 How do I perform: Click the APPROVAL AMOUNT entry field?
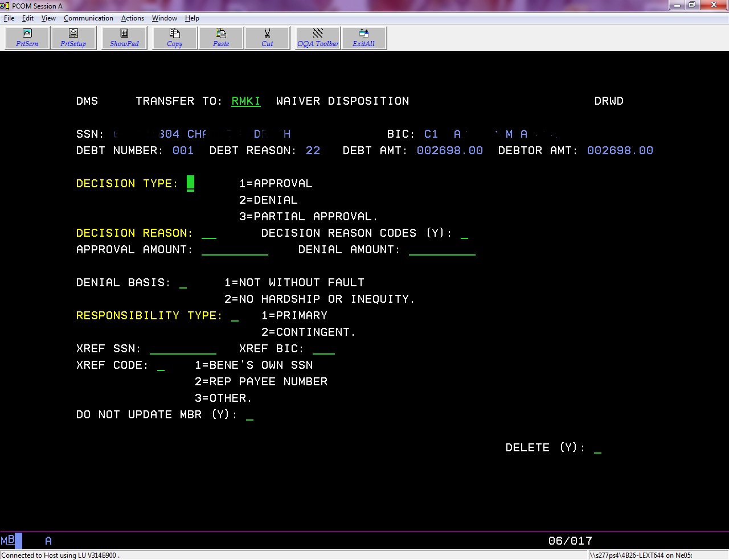[x=235, y=250]
